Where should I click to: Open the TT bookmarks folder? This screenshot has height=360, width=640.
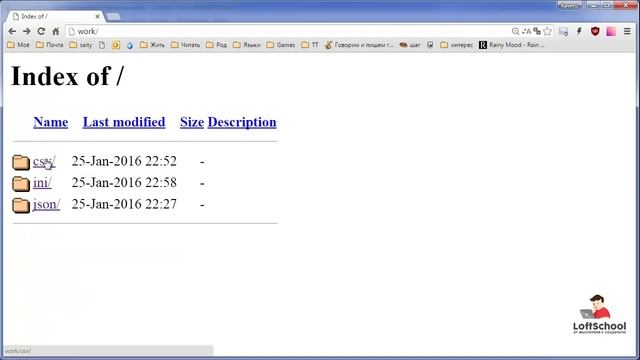click(x=310, y=45)
